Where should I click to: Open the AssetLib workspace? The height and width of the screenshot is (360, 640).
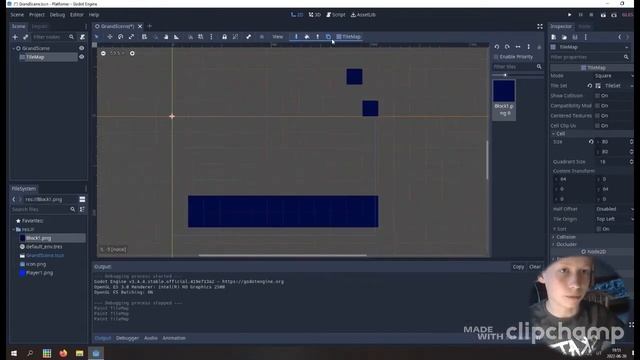pos(363,15)
